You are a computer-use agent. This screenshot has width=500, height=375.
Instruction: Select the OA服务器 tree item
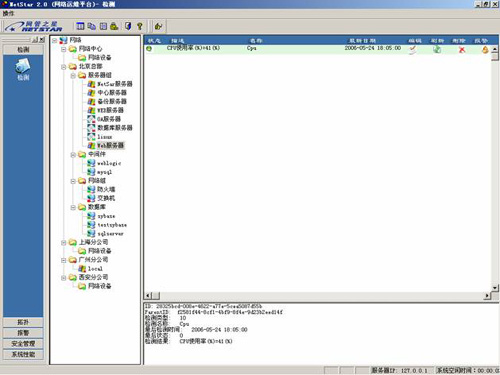click(109, 119)
